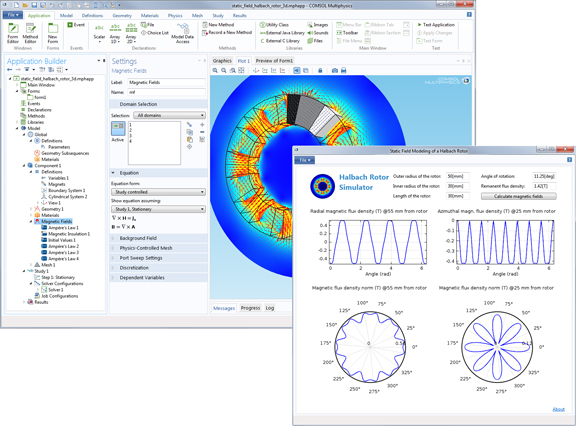576x426 pixels.
Task: Open File menu in Halbach Rotor window
Action: pyautogui.click(x=305, y=160)
